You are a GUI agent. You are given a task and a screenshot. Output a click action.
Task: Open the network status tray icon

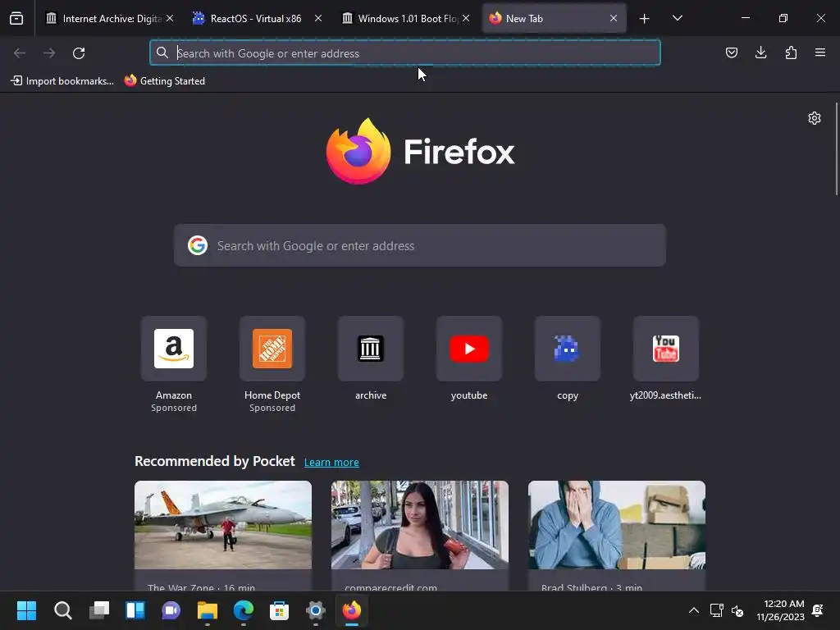[716, 610]
